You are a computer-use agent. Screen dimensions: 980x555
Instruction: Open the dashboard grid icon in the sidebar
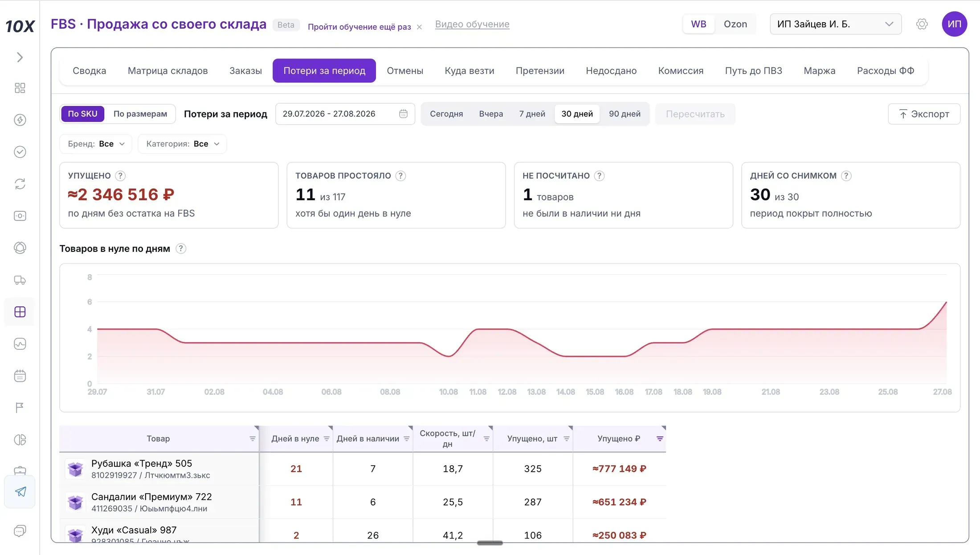(20, 88)
